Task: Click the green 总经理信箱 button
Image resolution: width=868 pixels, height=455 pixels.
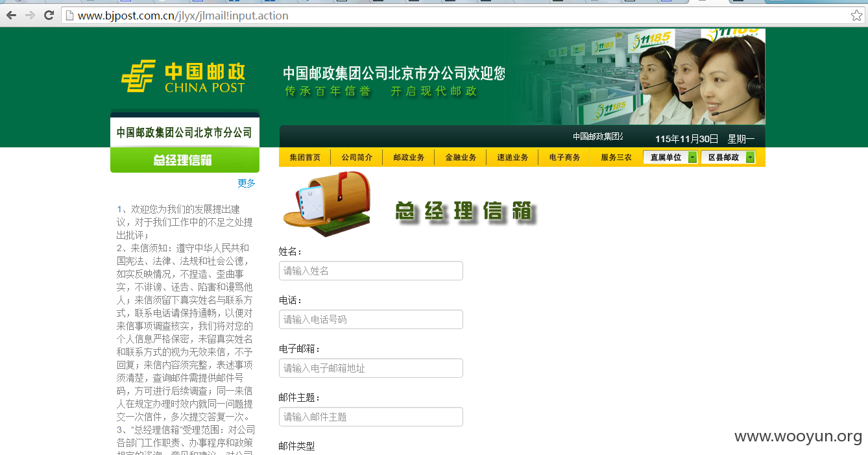Action: point(185,160)
